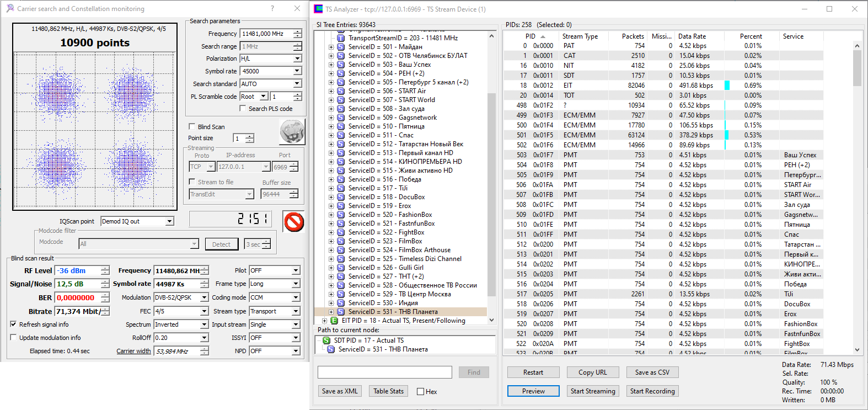Viewport: 868px width, 410px height.
Task: Select the service icon for ServiceID 526 Gulli Girl
Action: coord(341,268)
